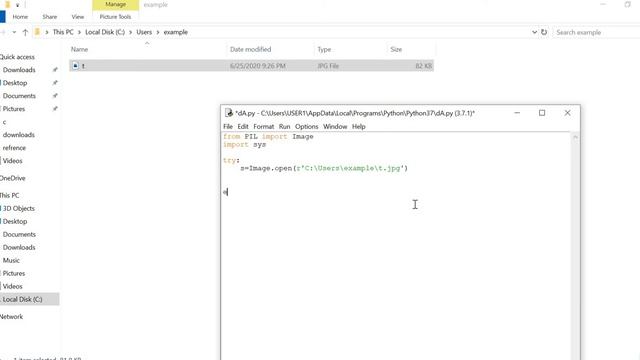Viewport: 640px width, 360px height.
Task: Select the JPG file icon named t
Action: [76, 66]
